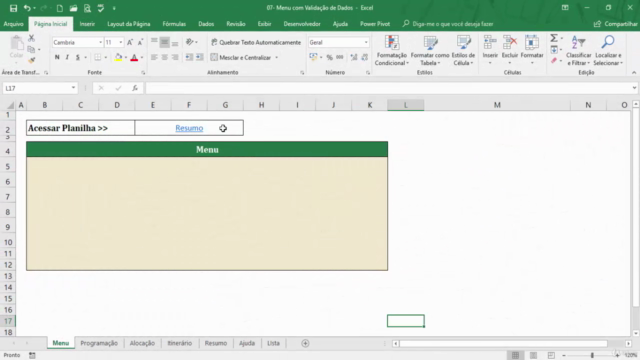Decrease indent
Screen dimensions: 640x360
pyautogui.click(x=189, y=58)
